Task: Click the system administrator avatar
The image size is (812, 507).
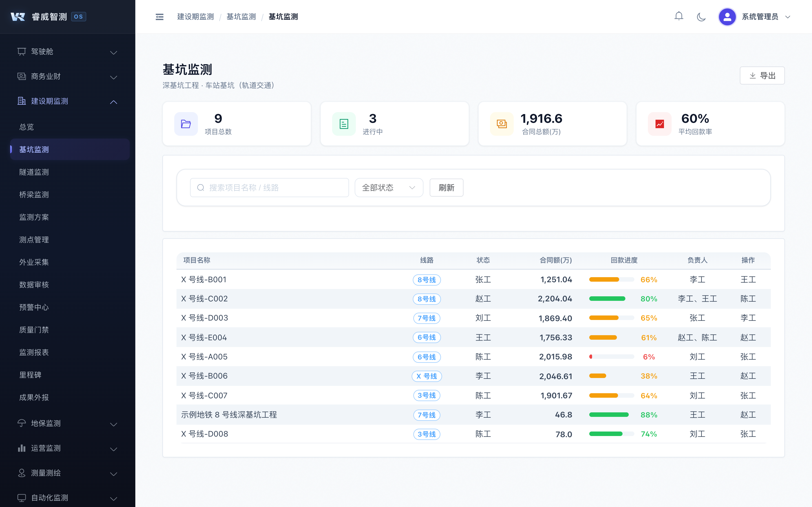Action: tap(727, 17)
